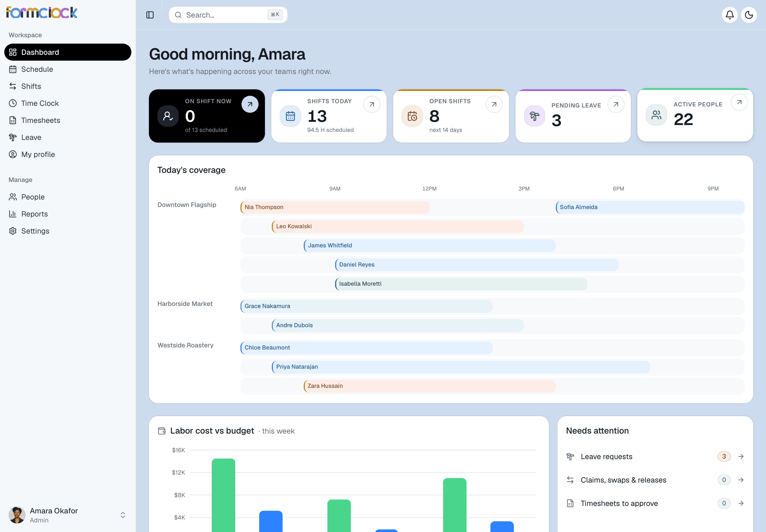Select Priya Natarajan's shift bar
Screen dimensions: 766x532
(x=461, y=367)
